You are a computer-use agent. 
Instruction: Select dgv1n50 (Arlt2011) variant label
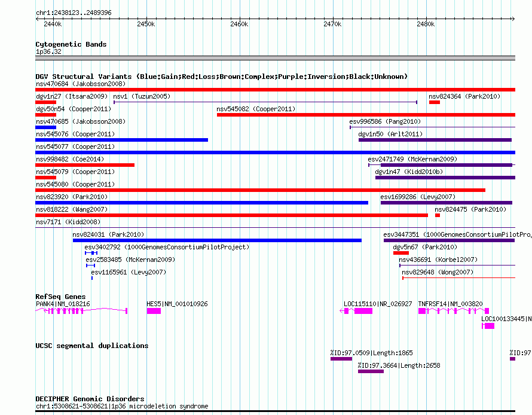[390, 134]
